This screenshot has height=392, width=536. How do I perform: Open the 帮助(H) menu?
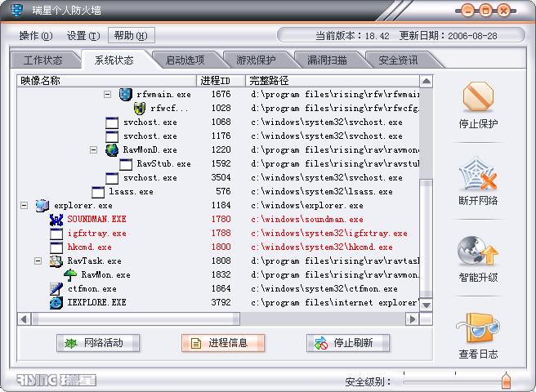pyautogui.click(x=131, y=36)
